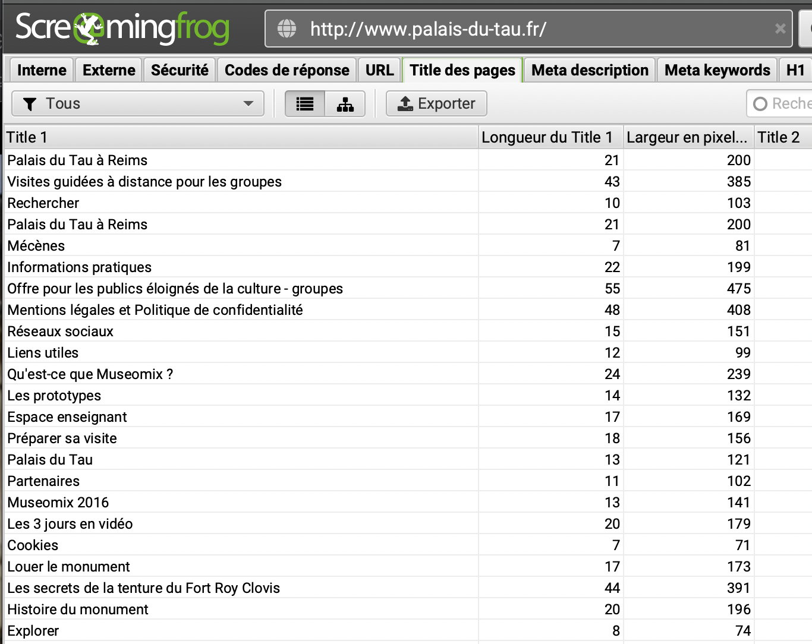Select the Mécènes row
The width and height of the screenshot is (812, 644).
(408, 245)
